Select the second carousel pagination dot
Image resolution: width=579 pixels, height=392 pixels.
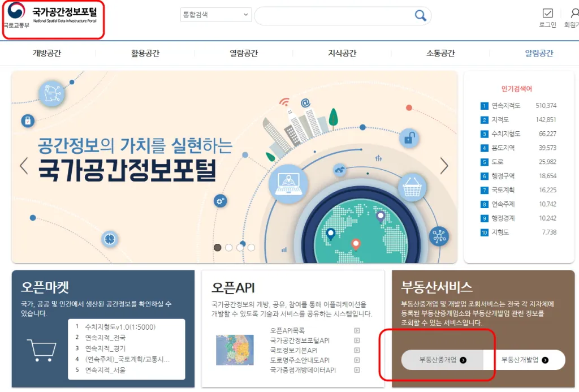(228, 247)
